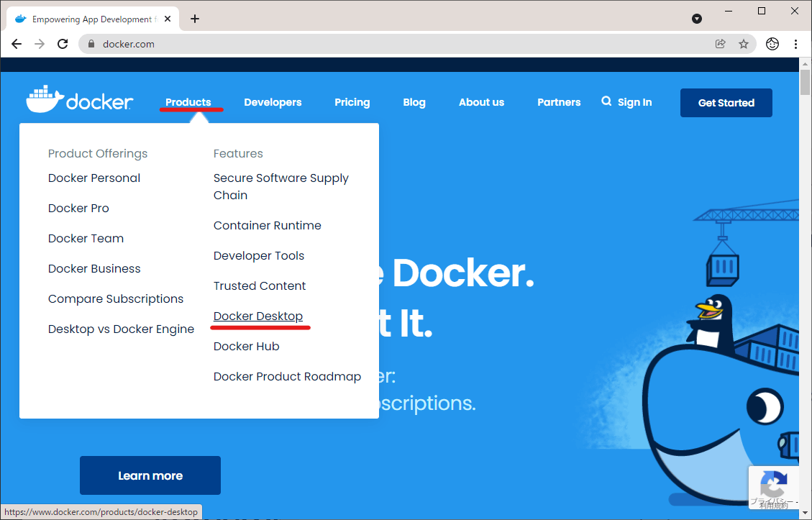The height and width of the screenshot is (520, 812).
Task: Click the Get Started button
Action: click(x=726, y=103)
